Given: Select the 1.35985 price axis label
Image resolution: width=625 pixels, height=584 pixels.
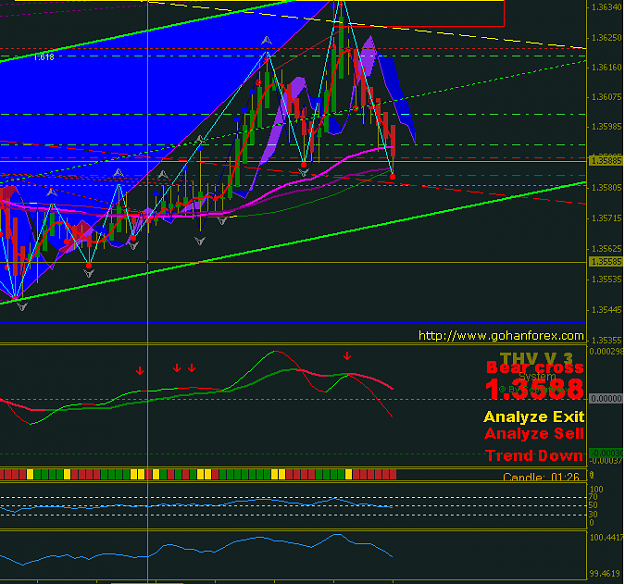Looking at the screenshot, I should click(x=606, y=127).
